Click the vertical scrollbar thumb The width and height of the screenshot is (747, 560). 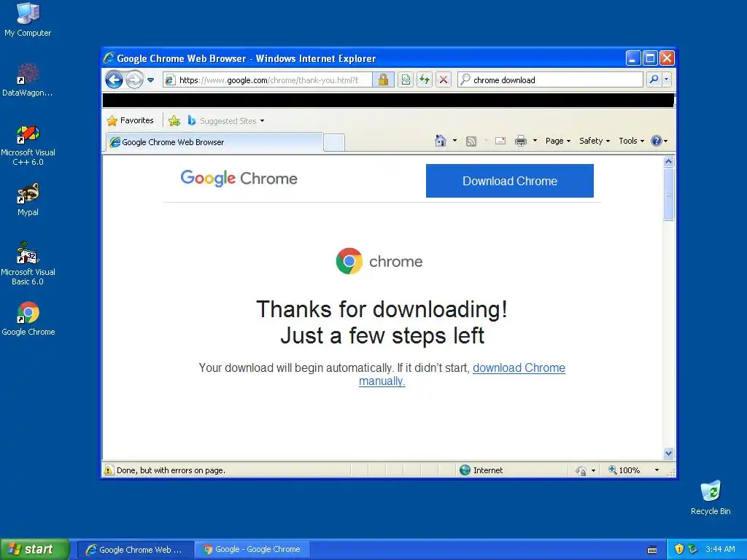668,194
